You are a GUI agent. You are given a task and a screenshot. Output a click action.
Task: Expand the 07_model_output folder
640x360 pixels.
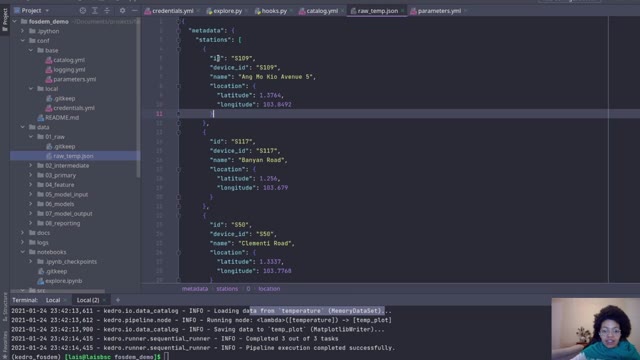pyautogui.click(x=31, y=213)
